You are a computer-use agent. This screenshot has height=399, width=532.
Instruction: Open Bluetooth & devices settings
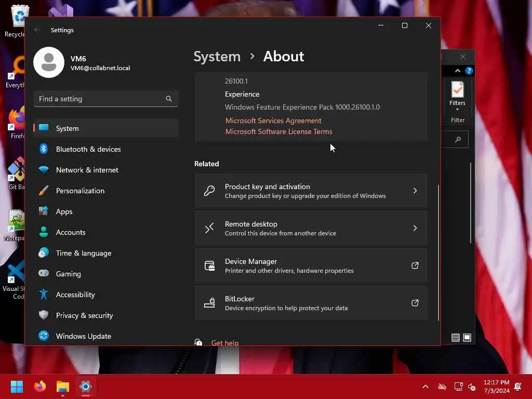pyautogui.click(x=106, y=149)
